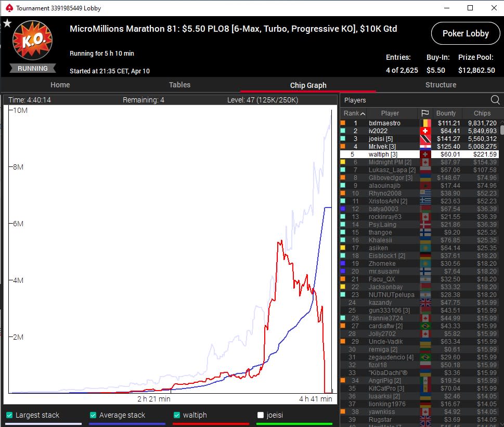Open the Structure tab
This screenshot has width=504, height=427.
point(441,85)
